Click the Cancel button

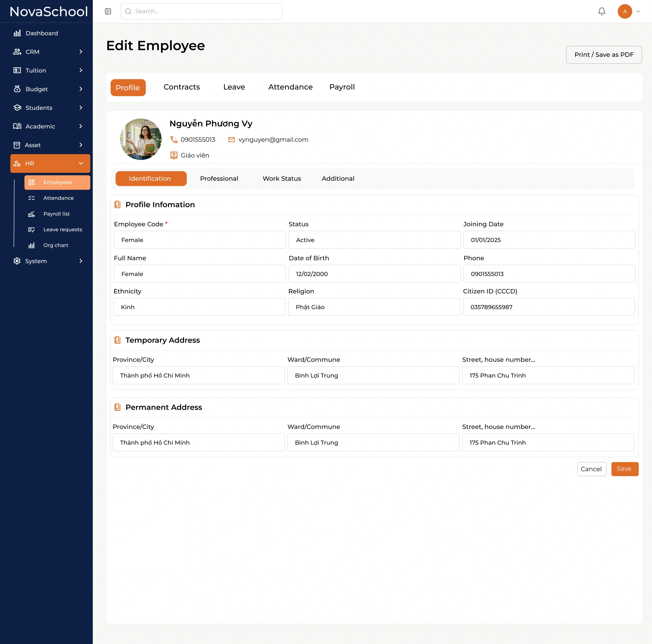tap(591, 469)
